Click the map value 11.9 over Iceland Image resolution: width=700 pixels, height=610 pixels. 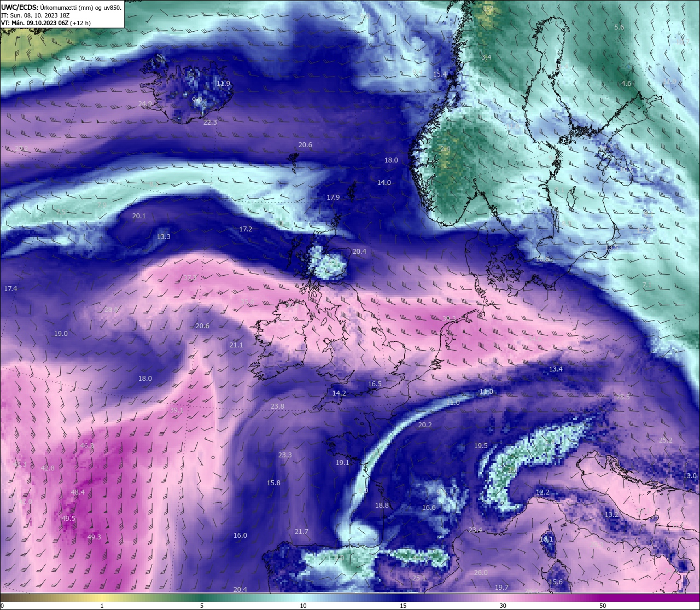tap(223, 84)
